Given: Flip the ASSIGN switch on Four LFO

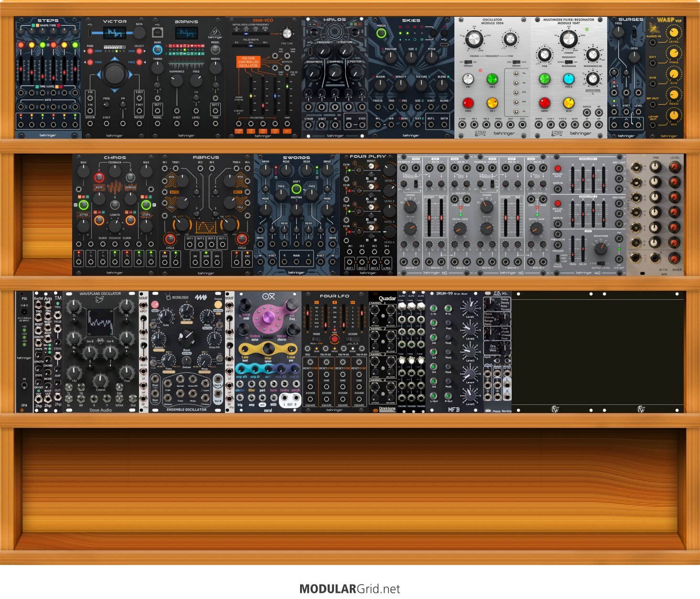Looking at the screenshot, I should pos(353,339).
